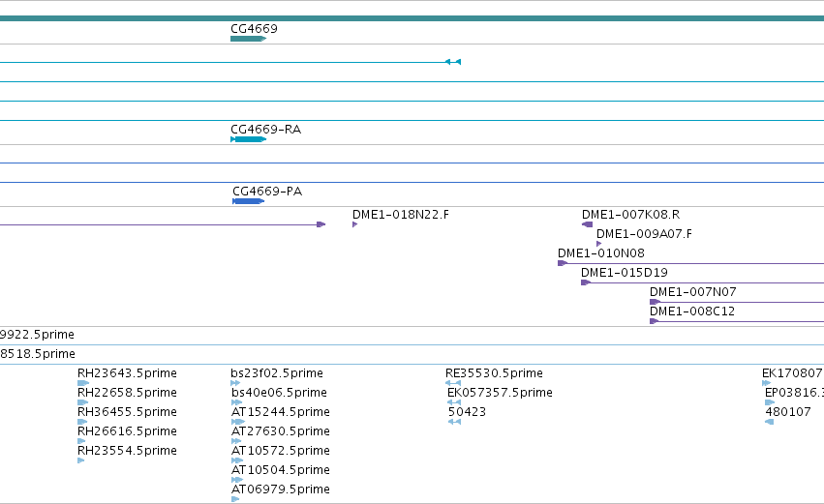
Task: Select the AT15244.5prime arrow glyph
Action: pos(238,422)
